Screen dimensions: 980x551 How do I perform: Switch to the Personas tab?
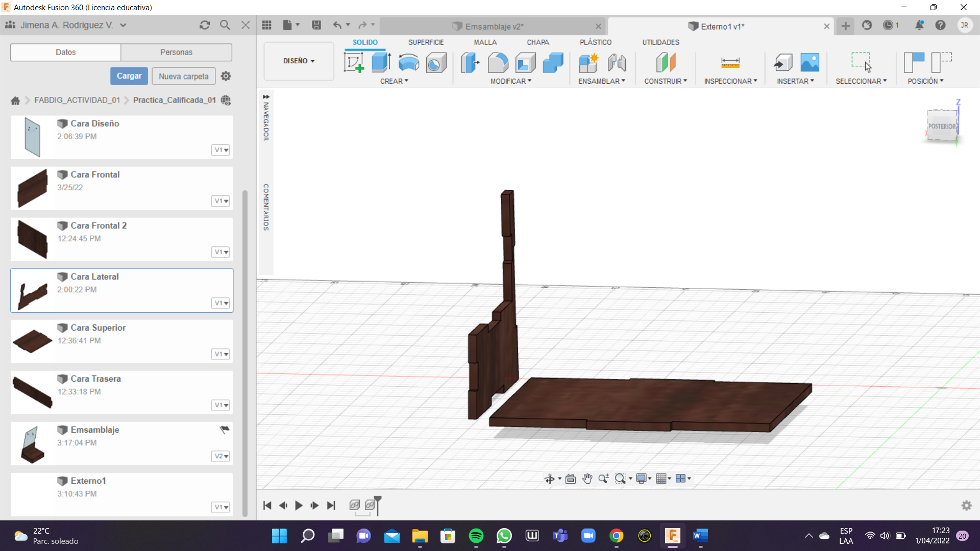coord(176,52)
